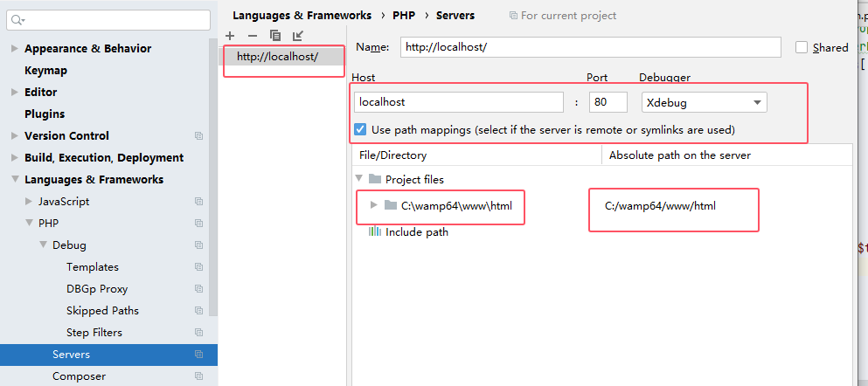
Task: Open the Xdebug debugger dropdown
Action: [x=705, y=102]
